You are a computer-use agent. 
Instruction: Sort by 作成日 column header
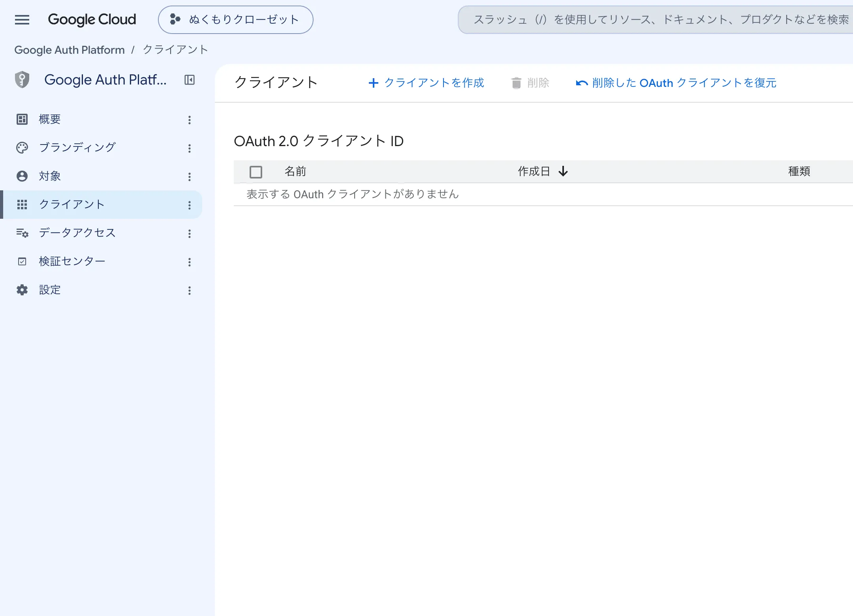click(x=534, y=171)
